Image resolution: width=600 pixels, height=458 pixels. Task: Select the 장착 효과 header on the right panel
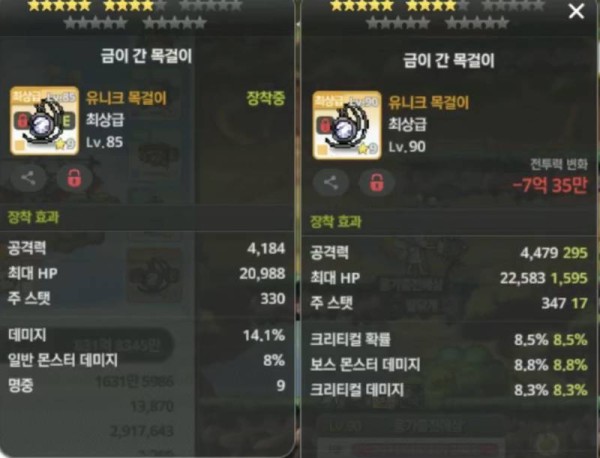(x=336, y=222)
